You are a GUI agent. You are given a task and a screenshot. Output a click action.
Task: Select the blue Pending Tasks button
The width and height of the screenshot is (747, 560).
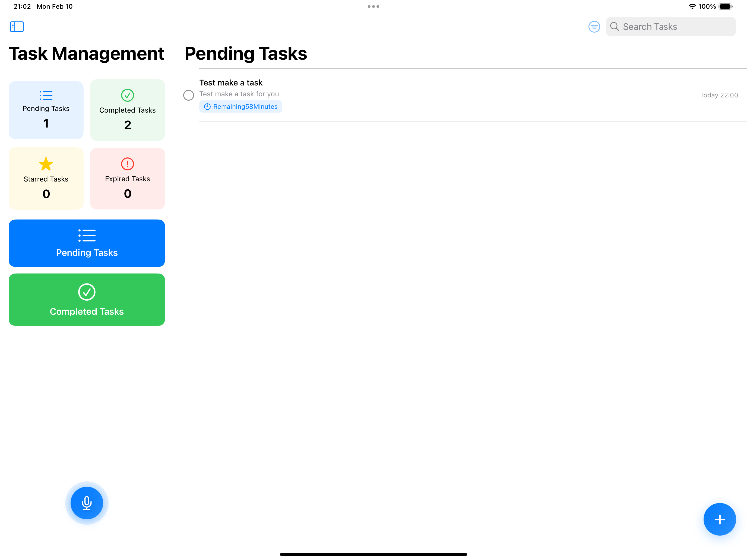87,243
